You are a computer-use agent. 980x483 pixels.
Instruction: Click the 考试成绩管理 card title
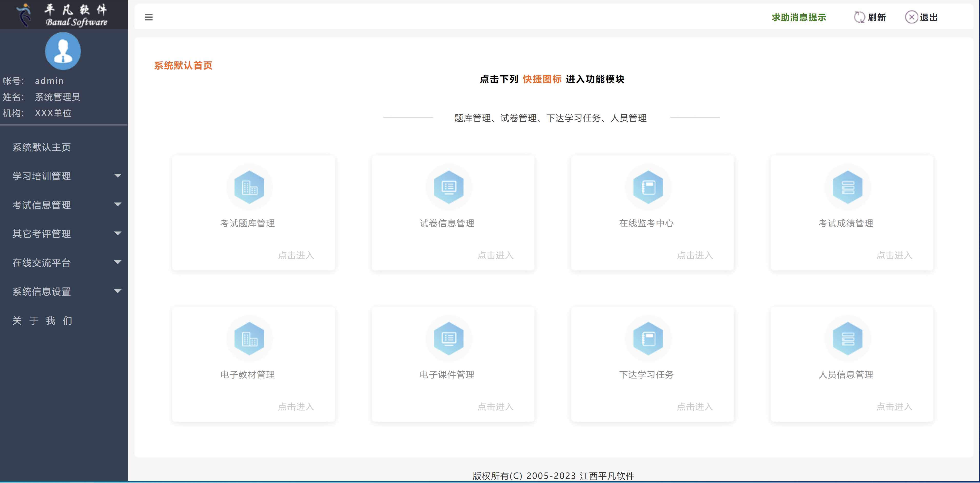pyautogui.click(x=846, y=224)
